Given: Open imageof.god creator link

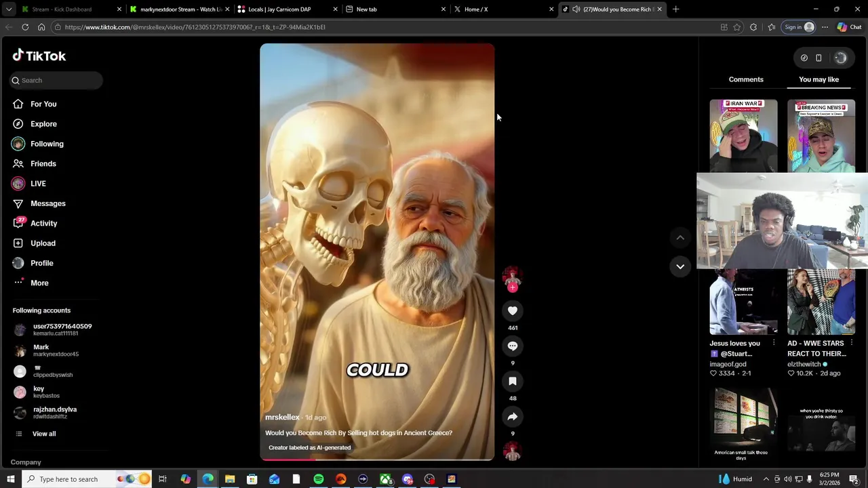Looking at the screenshot, I should pyautogui.click(x=728, y=364).
